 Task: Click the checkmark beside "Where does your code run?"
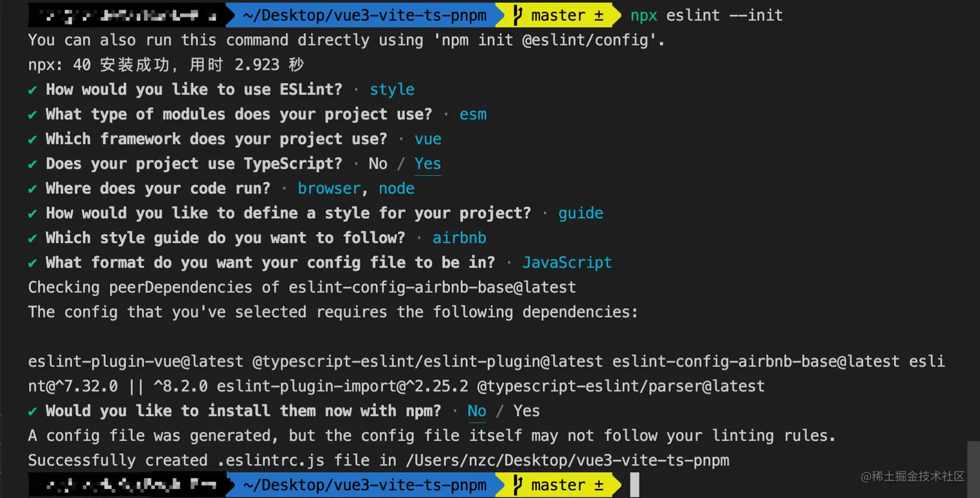pyautogui.click(x=33, y=188)
